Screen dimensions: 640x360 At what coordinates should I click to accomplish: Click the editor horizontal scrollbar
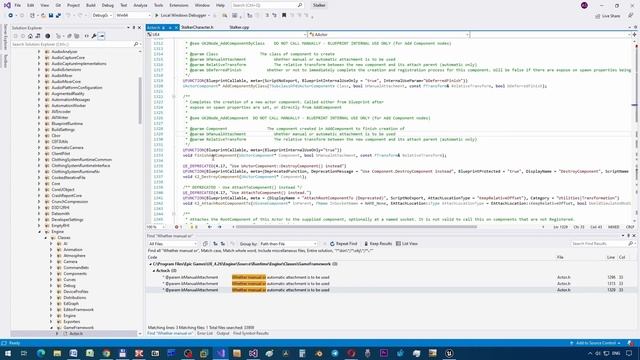coord(356,227)
